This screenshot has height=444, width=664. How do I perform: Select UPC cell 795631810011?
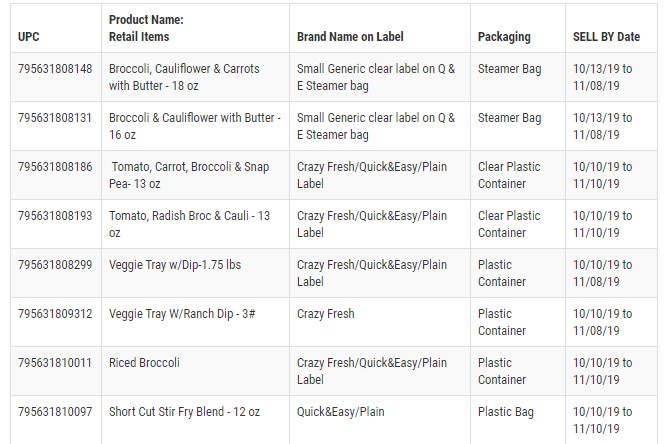tap(55, 363)
